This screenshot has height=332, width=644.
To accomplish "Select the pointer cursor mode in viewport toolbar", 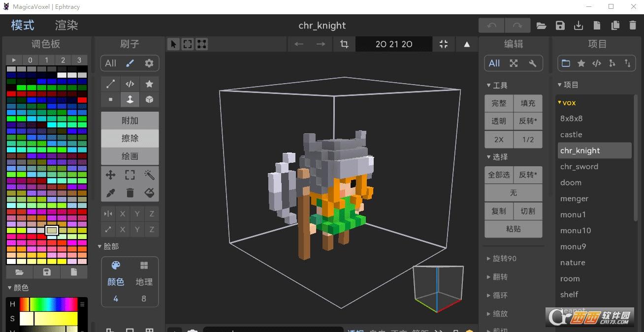I will (x=173, y=44).
